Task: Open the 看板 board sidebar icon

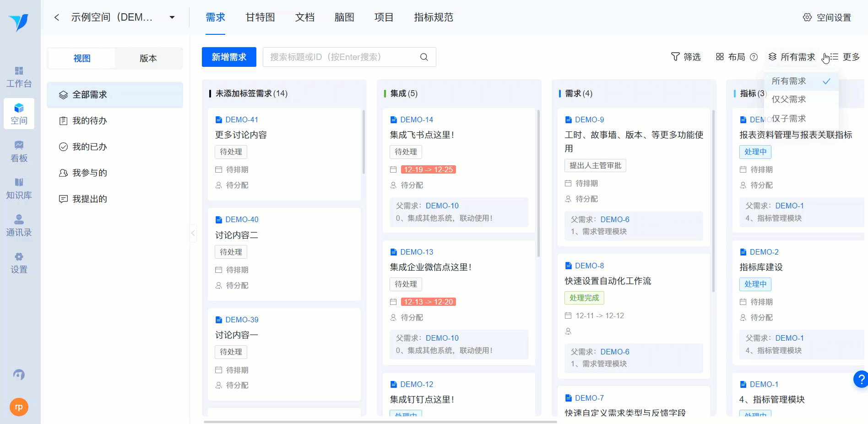Action: (x=19, y=152)
